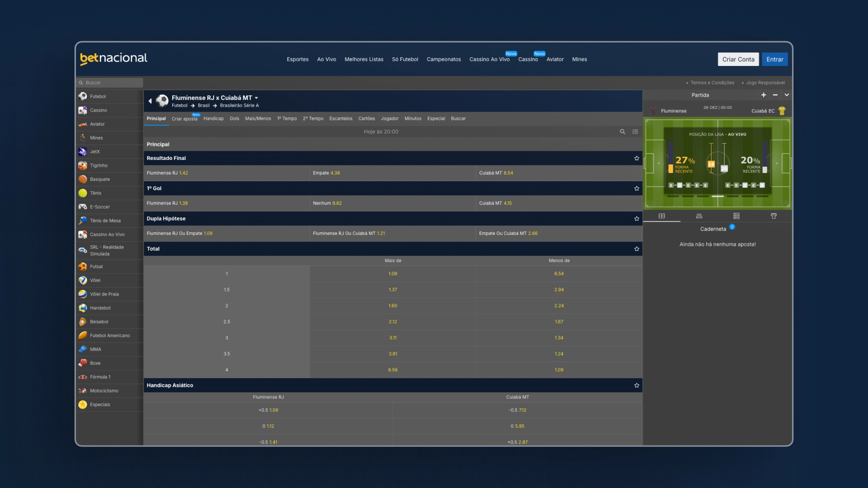Favorite the Resultado Final market star
Image resolution: width=868 pixels, height=488 pixels.
coord(637,158)
